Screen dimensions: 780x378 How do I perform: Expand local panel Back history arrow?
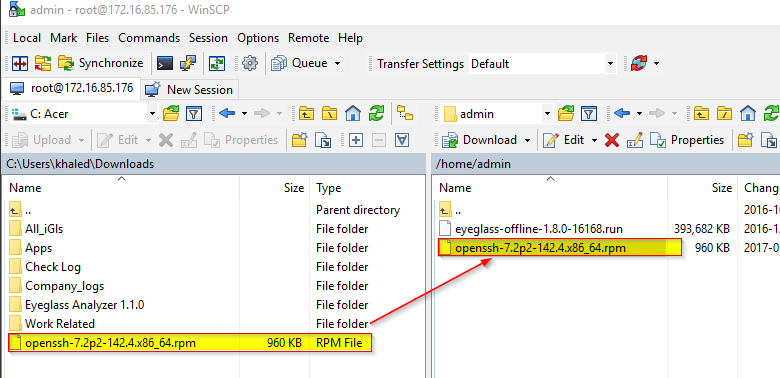244,114
